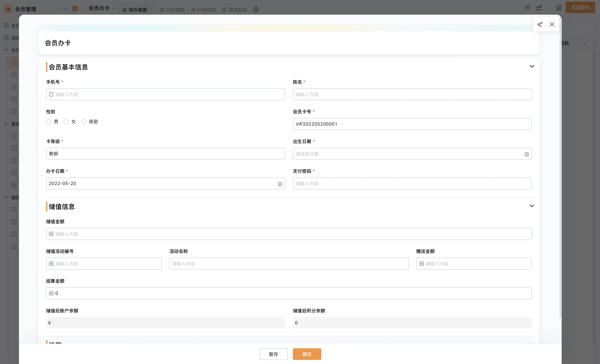Open calendar icon in 出生日期 field

pyautogui.click(x=527, y=154)
